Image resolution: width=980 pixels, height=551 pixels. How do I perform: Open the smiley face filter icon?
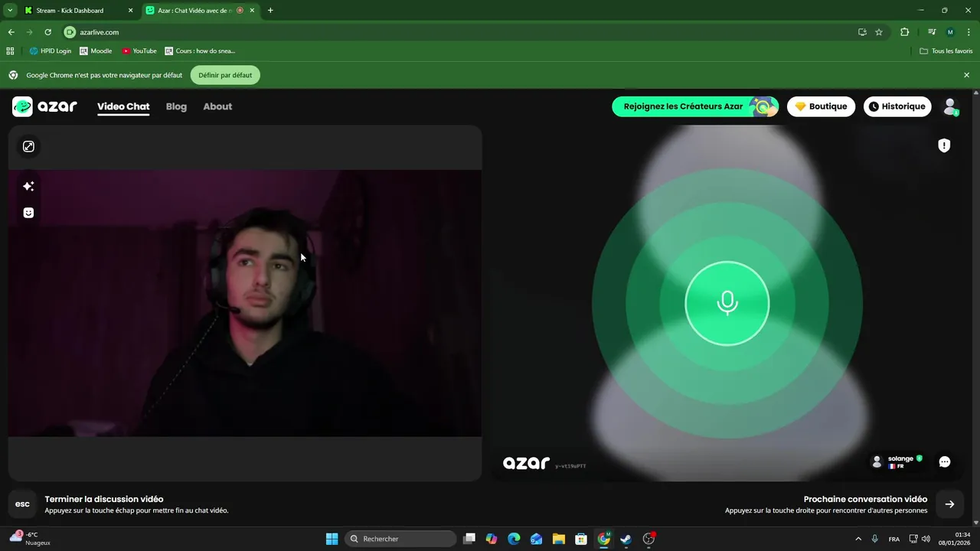(28, 213)
